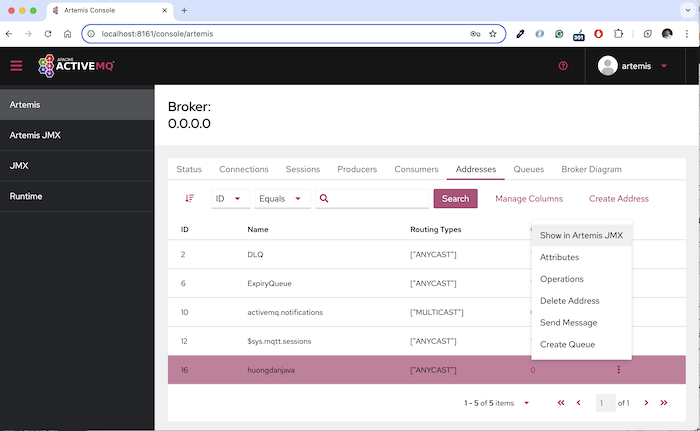This screenshot has width=700, height=431.
Task: Open the browser extensions puzzle icon
Action: point(618,34)
